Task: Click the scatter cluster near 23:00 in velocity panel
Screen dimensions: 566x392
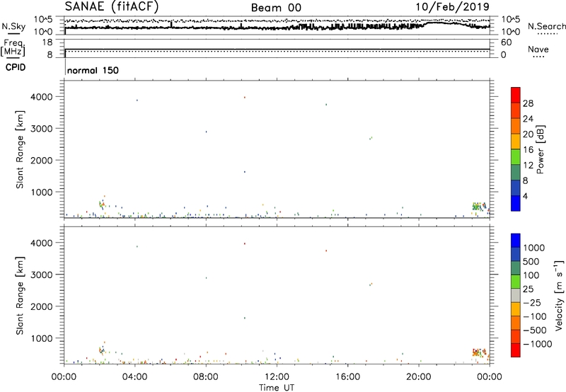Action: (479, 352)
